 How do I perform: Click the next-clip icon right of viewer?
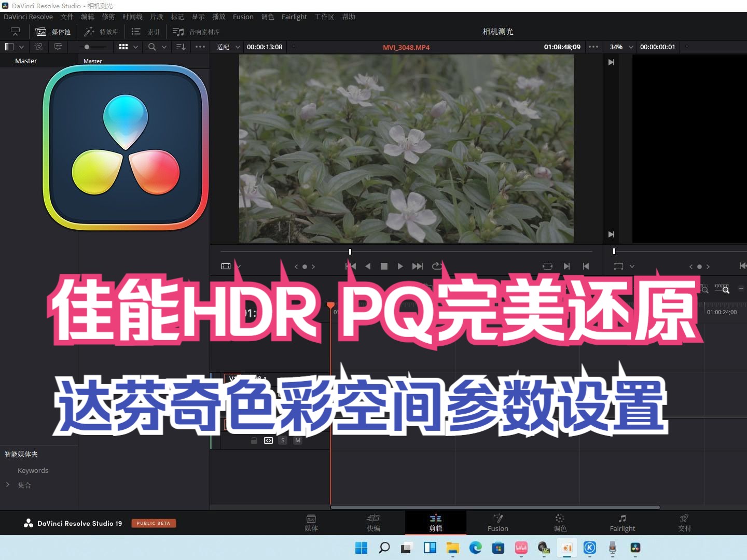point(611,62)
